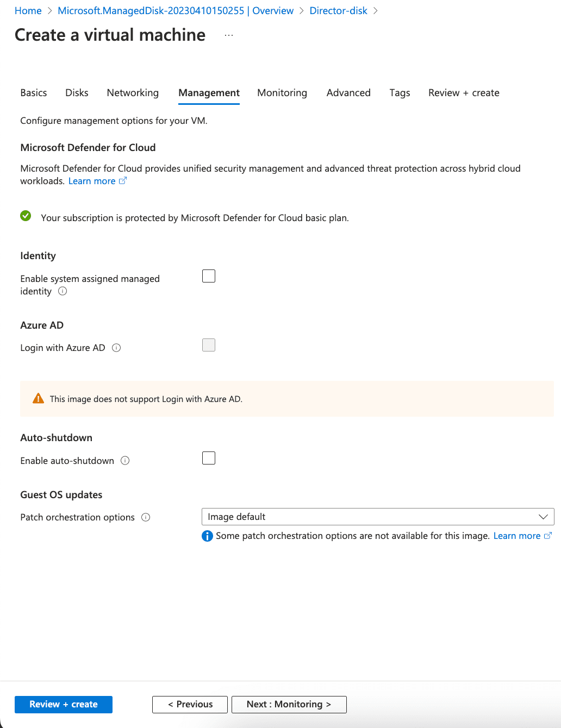Open the Advanced tab
The width and height of the screenshot is (561, 728).
point(348,93)
